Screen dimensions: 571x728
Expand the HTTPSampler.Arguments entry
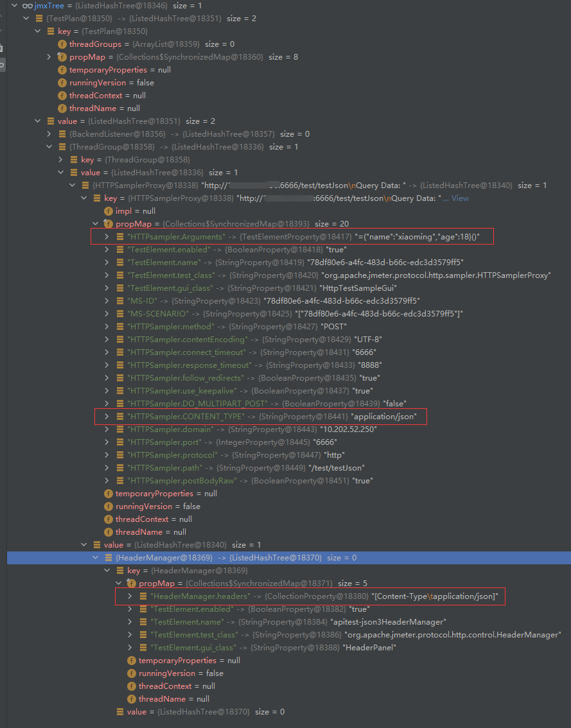tap(106, 236)
